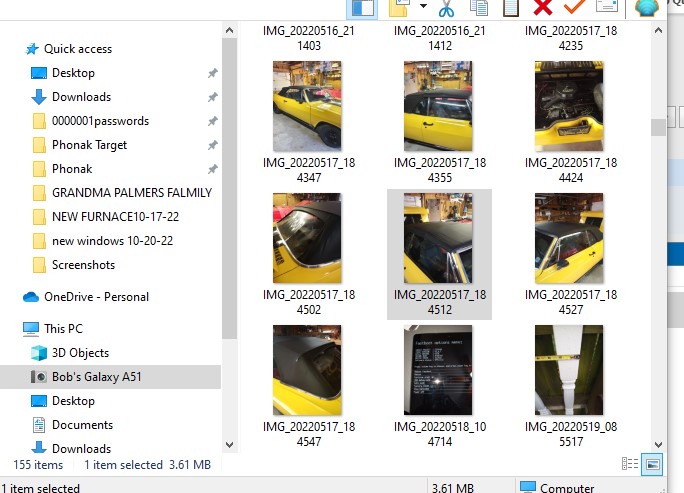Open the Screenshots folder in sidebar
The height and width of the screenshot is (493, 684).
tap(83, 265)
